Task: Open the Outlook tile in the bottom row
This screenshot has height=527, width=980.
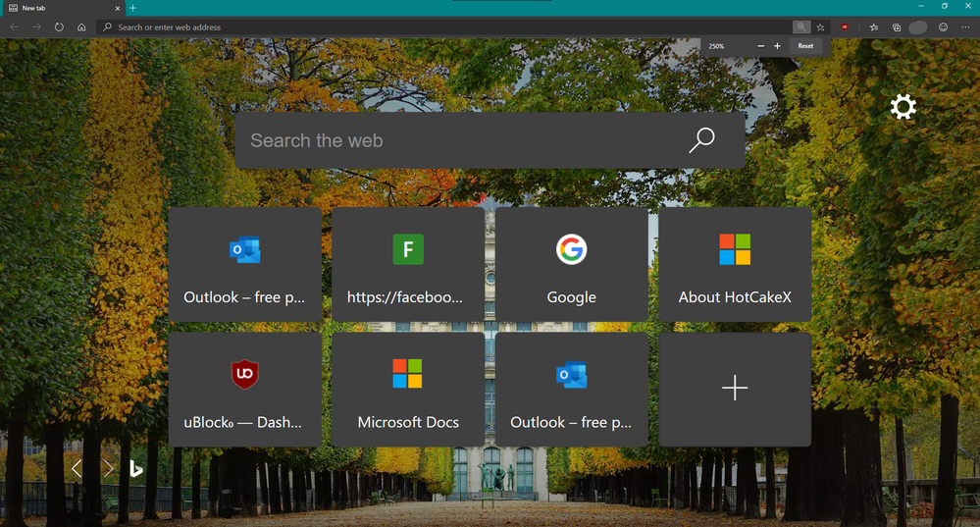Action: pos(571,390)
